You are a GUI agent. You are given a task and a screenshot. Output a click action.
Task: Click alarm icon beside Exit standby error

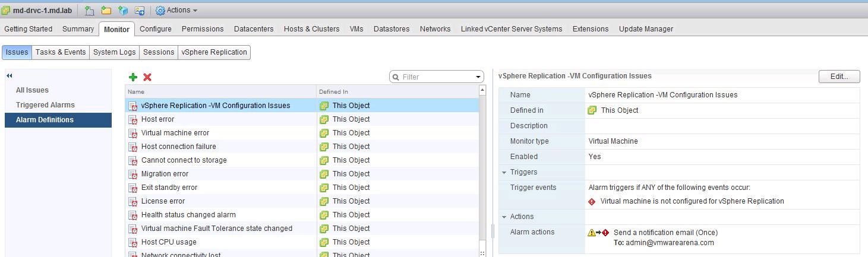133,188
